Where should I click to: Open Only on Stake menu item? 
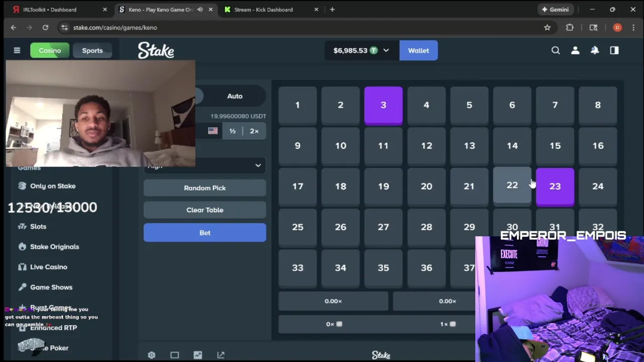[53, 186]
